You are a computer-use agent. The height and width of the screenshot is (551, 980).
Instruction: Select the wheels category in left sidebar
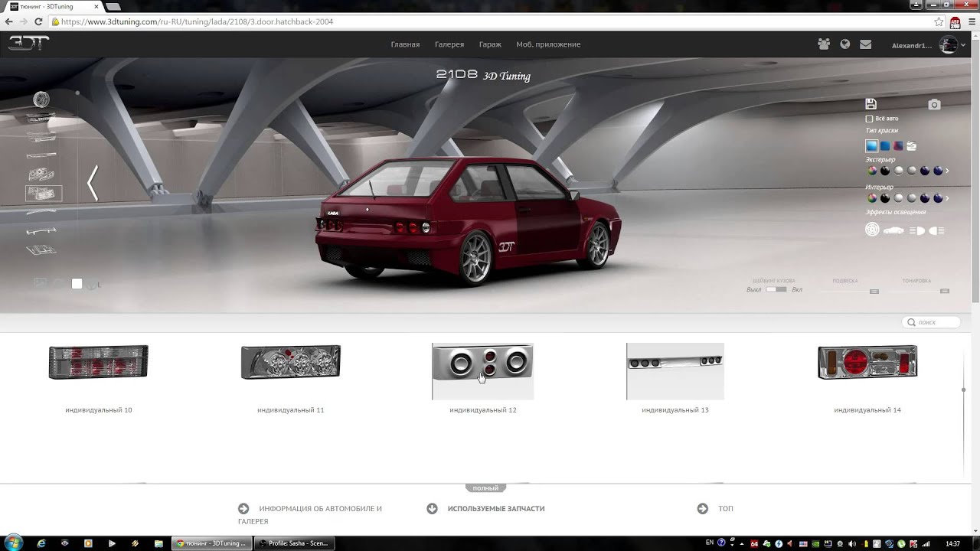click(41, 99)
